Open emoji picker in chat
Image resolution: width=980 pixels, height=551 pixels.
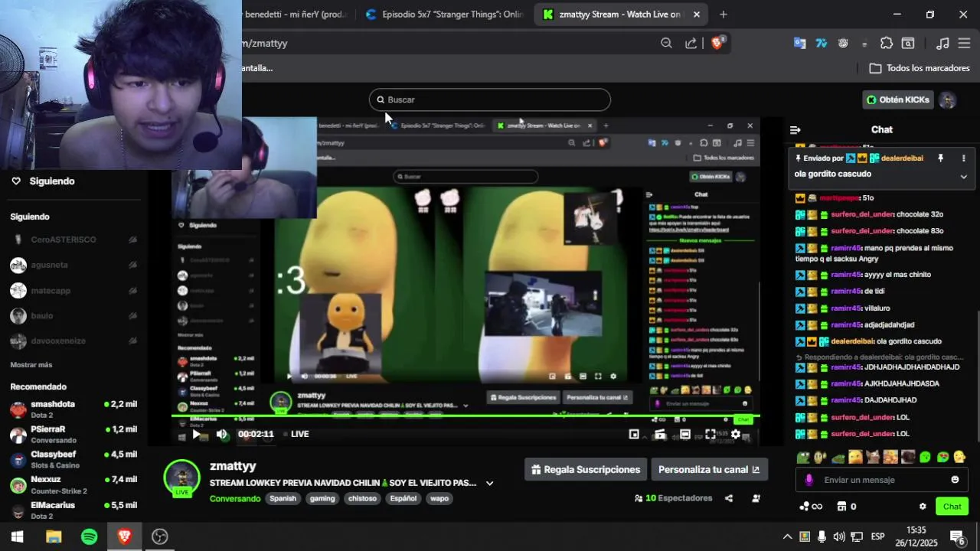click(955, 480)
